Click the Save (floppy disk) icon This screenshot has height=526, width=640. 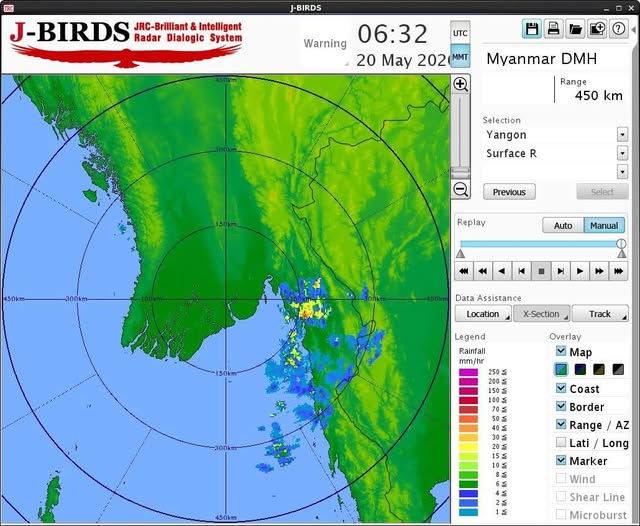tap(531, 29)
